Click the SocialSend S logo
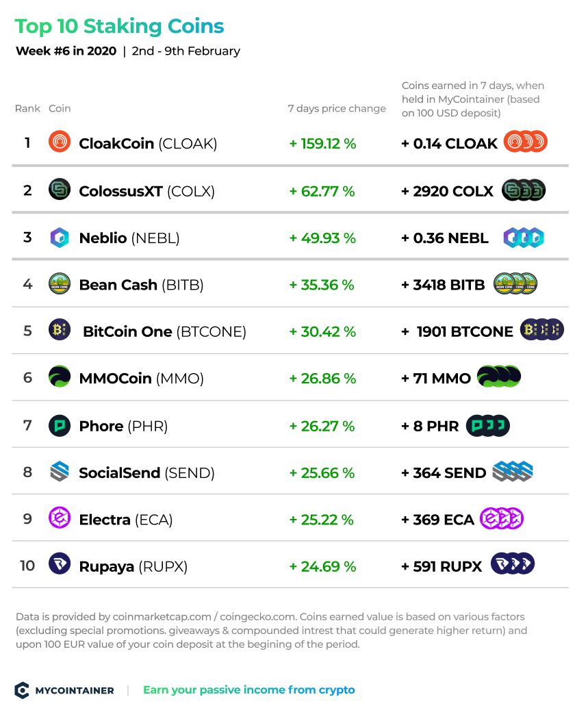This screenshot has height=723, width=588. (60, 471)
